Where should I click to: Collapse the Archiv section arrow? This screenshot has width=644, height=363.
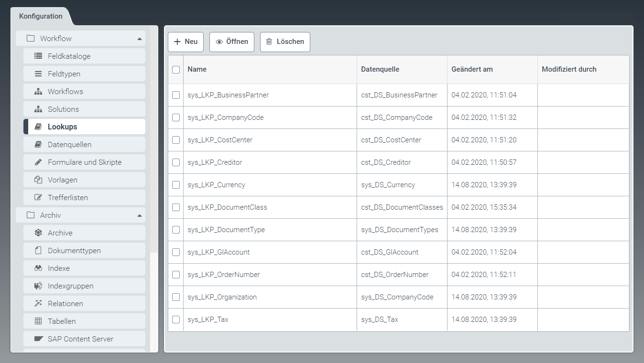(139, 215)
